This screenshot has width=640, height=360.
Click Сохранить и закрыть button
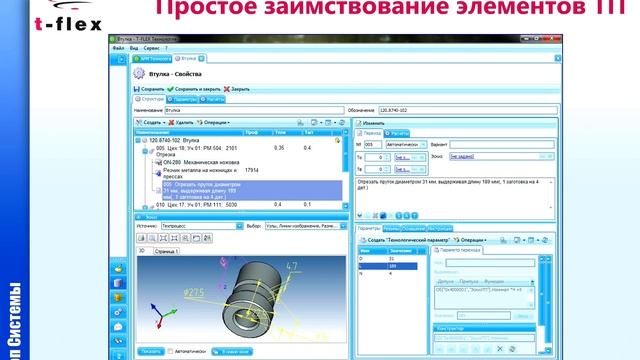tap(194, 89)
